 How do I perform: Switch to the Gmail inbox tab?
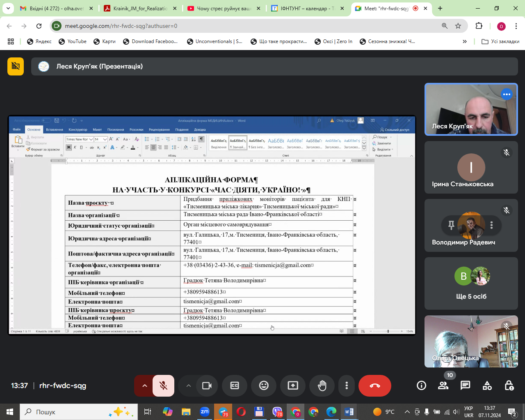(57, 8)
